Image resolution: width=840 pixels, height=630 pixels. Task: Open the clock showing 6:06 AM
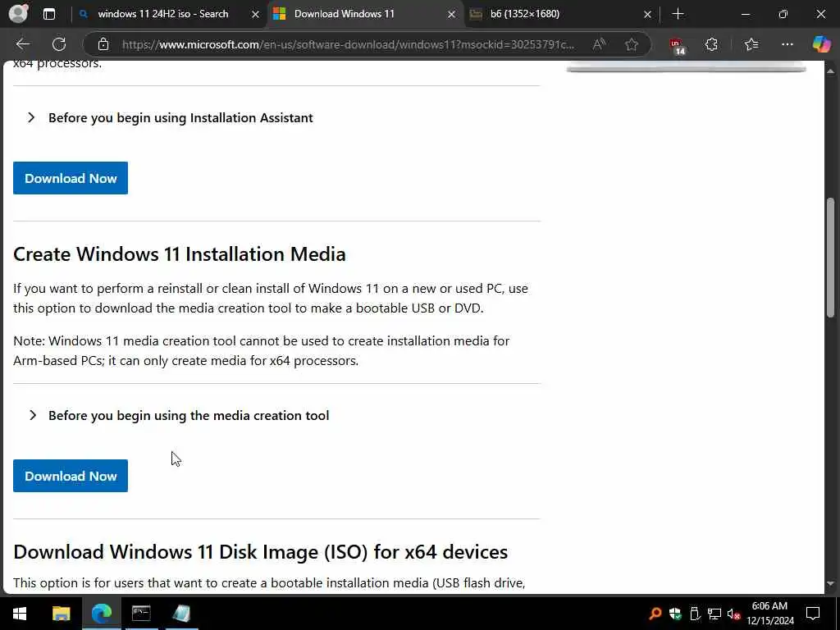coord(770,614)
